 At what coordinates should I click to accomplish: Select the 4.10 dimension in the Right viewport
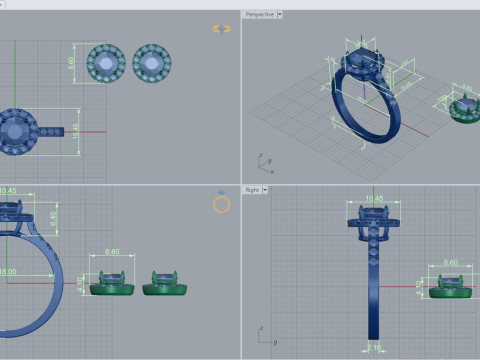click(419, 287)
